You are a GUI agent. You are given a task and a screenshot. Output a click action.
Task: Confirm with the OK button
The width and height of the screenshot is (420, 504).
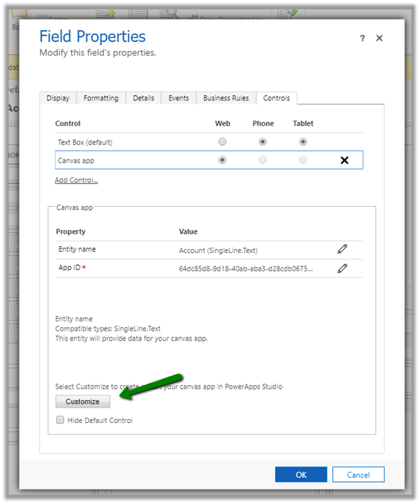(x=301, y=475)
